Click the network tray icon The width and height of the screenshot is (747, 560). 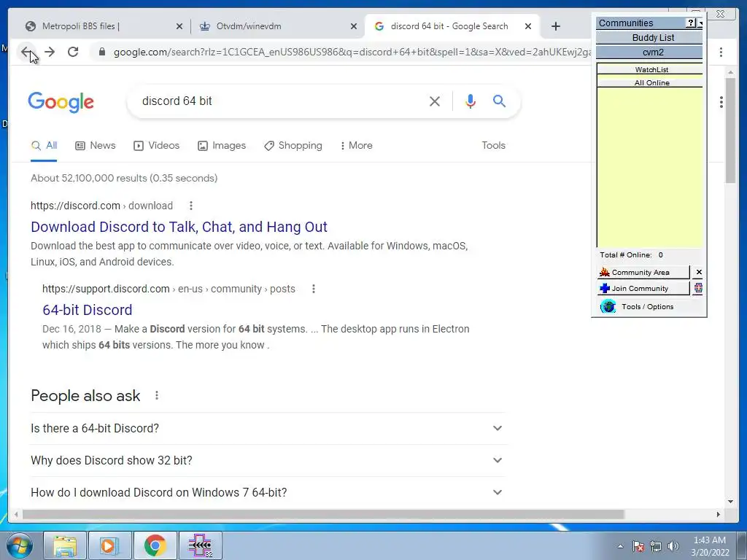656,546
